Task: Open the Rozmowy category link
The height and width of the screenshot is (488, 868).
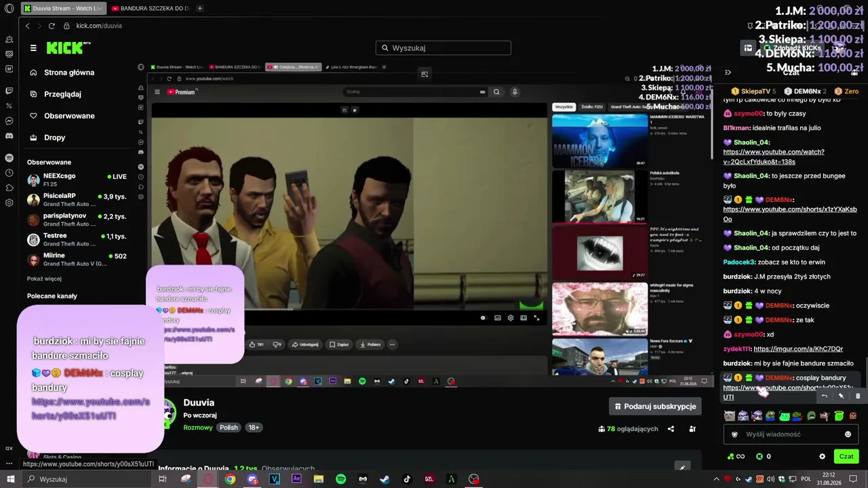Action: click(x=198, y=428)
